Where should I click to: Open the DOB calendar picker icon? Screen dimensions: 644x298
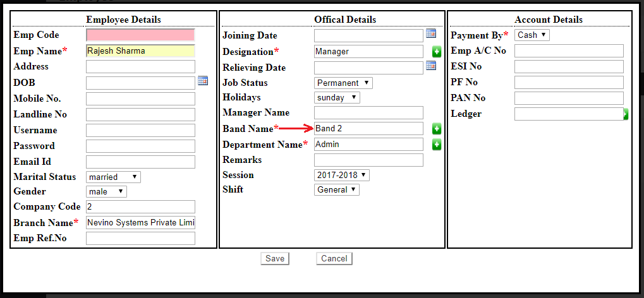tap(203, 81)
